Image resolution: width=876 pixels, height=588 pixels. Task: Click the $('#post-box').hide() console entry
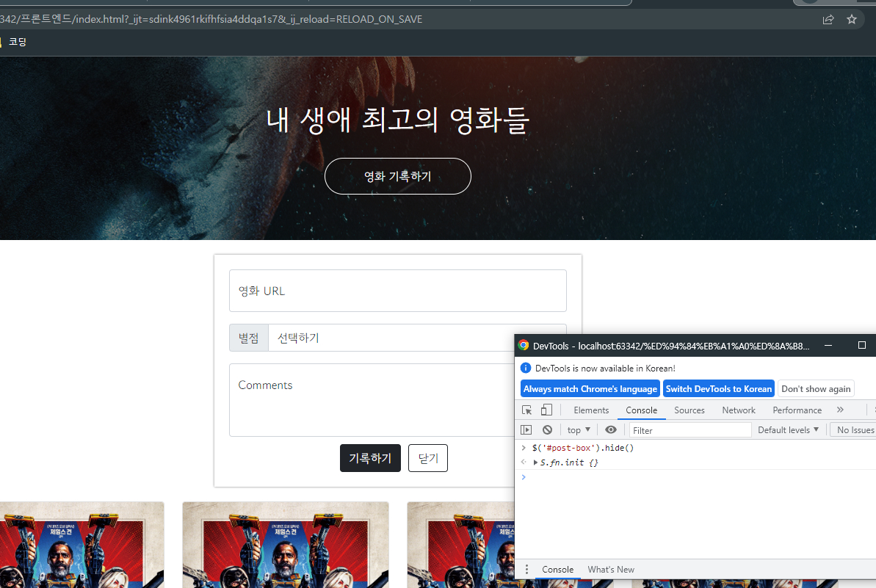(x=583, y=448)
